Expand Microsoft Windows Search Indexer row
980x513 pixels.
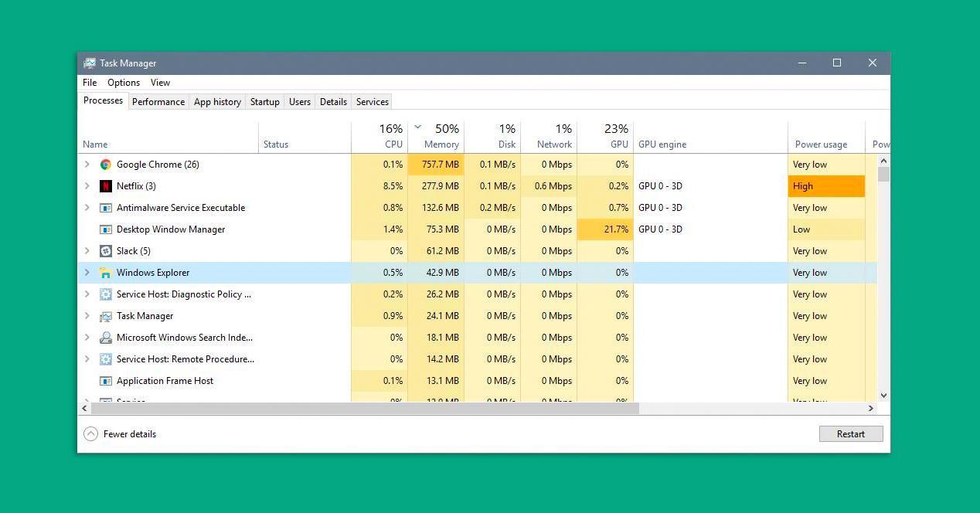pyautogui.click(x=87, y=338)
